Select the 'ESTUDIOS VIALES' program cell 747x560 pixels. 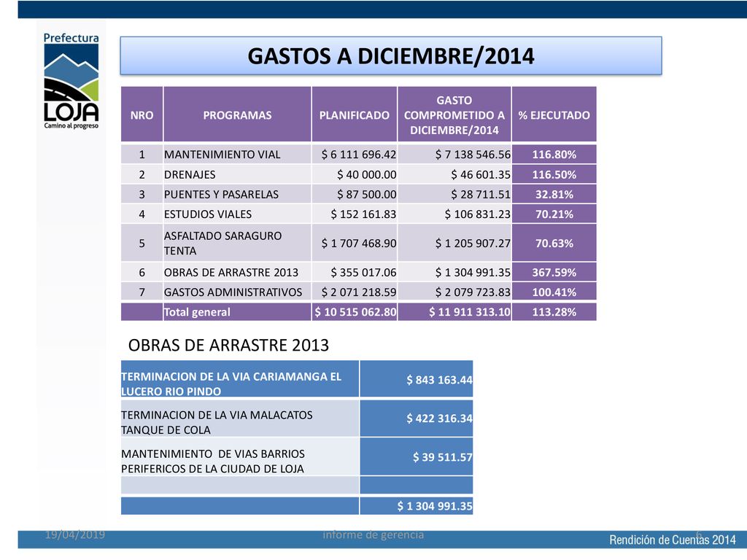point(237,214)
